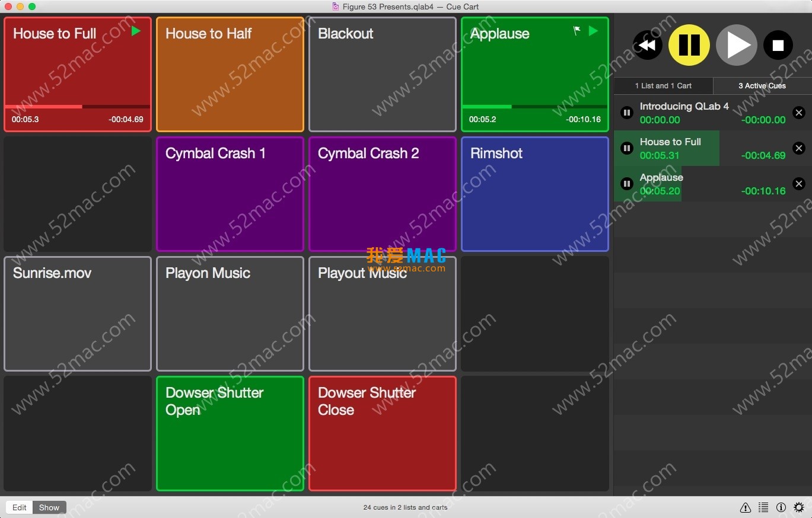Click the flag icon on Applause cue
The height and width of the screenshot is (518, 812).
click(x=577, y=31)
